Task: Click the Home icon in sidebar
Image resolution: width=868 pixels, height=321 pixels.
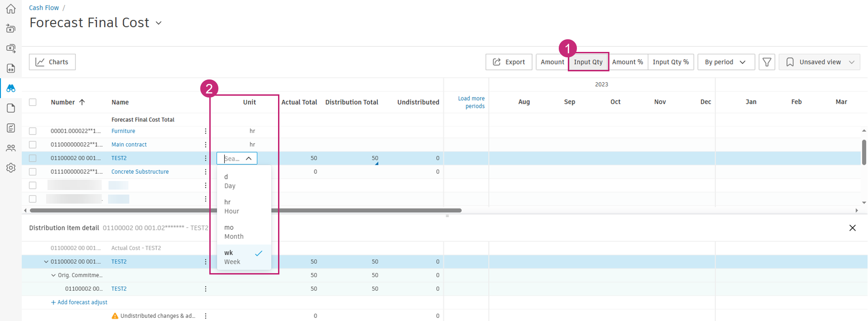Action: [x=11, y=9]
